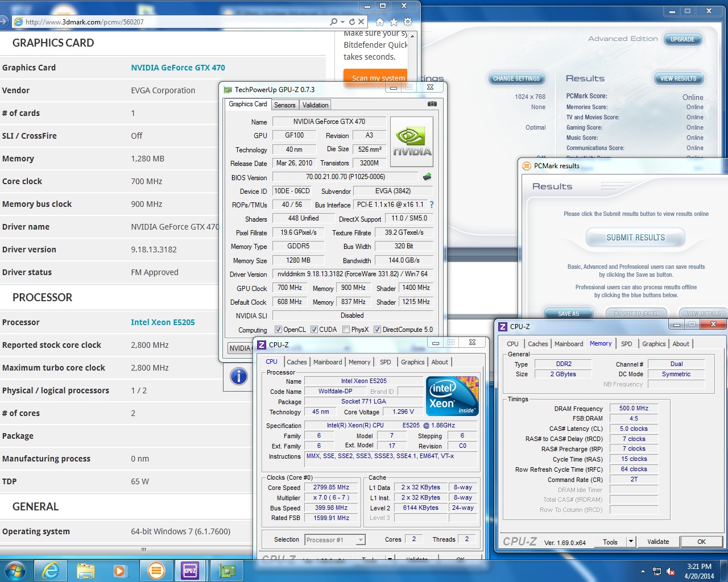Click the DRAM Frequency value 500.0 MHz
The width and height of the screenshot is (728, 582).
pyautogui.click(x=634, y=408)
